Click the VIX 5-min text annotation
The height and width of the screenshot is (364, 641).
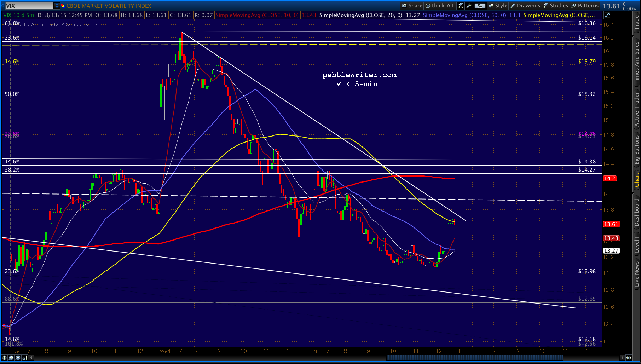click(x=357, y=84)
